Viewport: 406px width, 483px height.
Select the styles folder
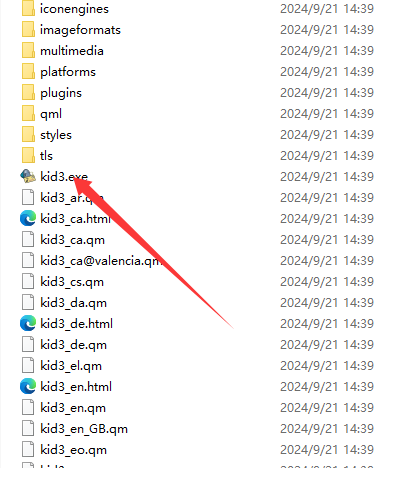tap(56, 135)
